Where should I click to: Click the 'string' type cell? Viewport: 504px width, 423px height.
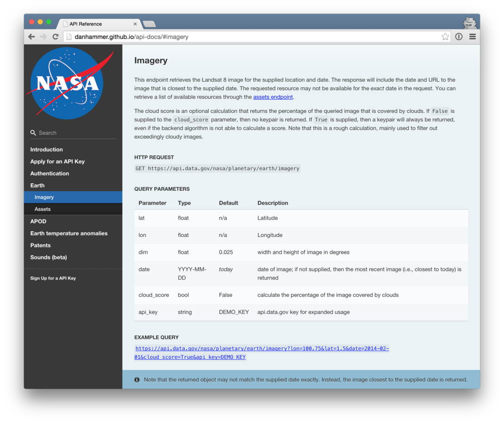click(185, 312)
